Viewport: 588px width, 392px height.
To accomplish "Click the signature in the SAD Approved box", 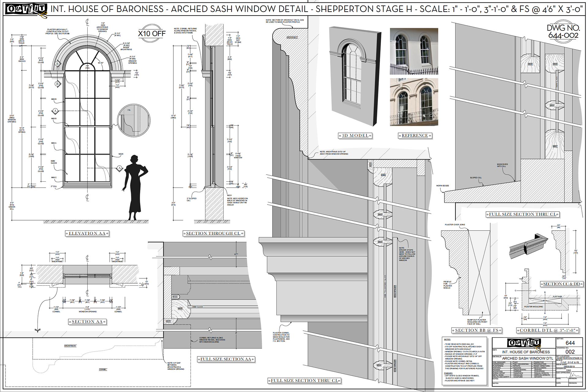I will click(574, 375).
